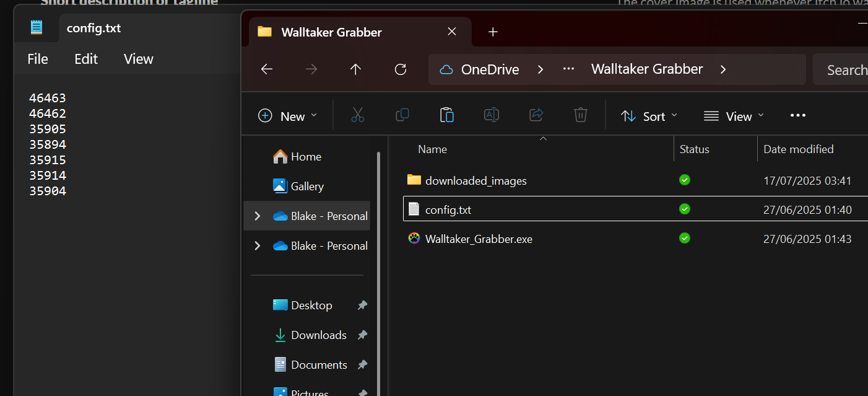
Task: Click the Delete trash icon
Action: [580, 115]
